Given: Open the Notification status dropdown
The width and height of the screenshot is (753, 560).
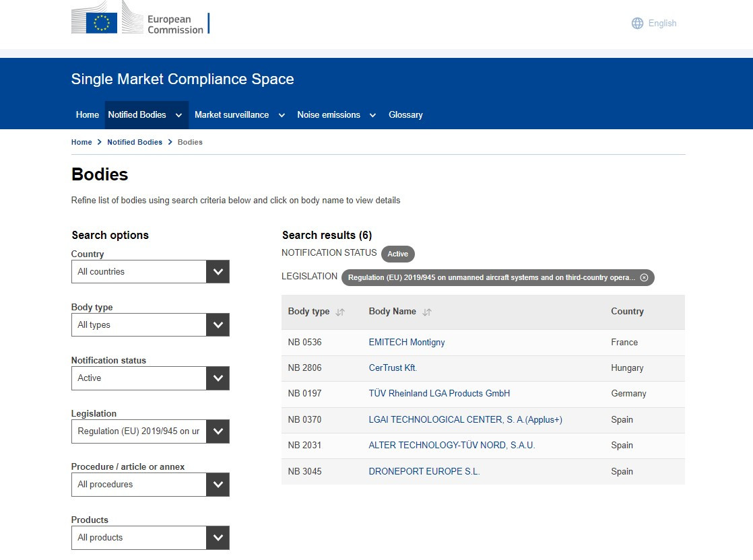Looking at the screenshot, I should [150, 378].
